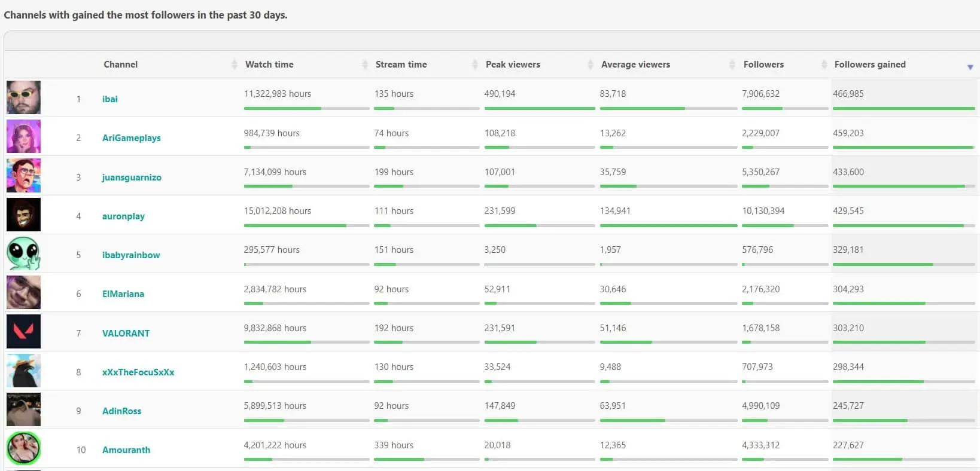Open ibabyrainbow channel link
The height and width of the screenshot is (471, 980).
pos(131,255)
